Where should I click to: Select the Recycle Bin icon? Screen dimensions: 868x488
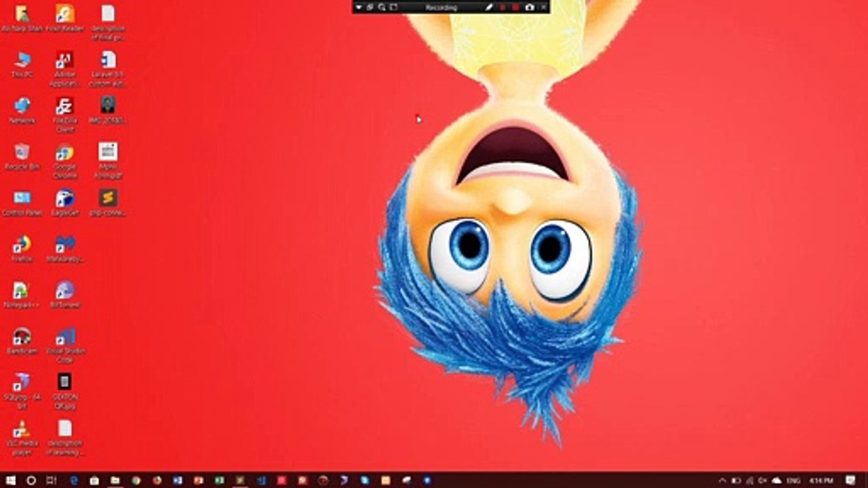click(x=22, y=157)
